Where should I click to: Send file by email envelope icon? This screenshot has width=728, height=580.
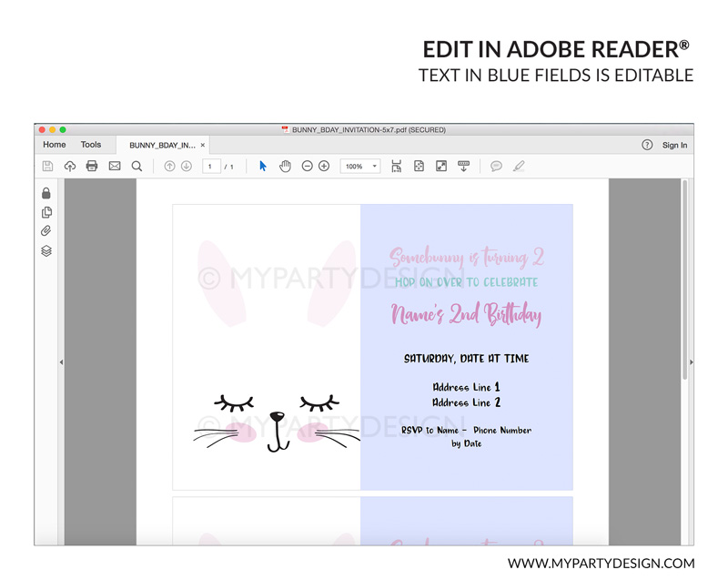click(115, 167)
